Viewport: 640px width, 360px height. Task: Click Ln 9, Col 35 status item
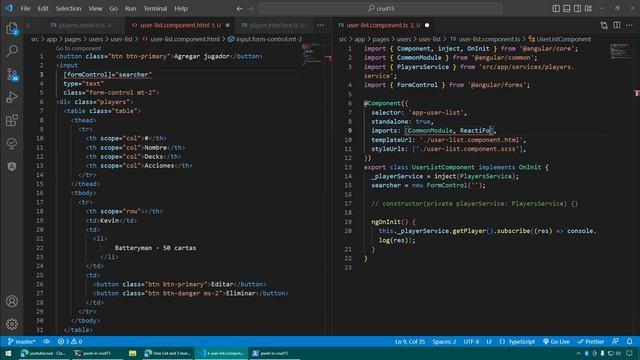coord(410,342)
